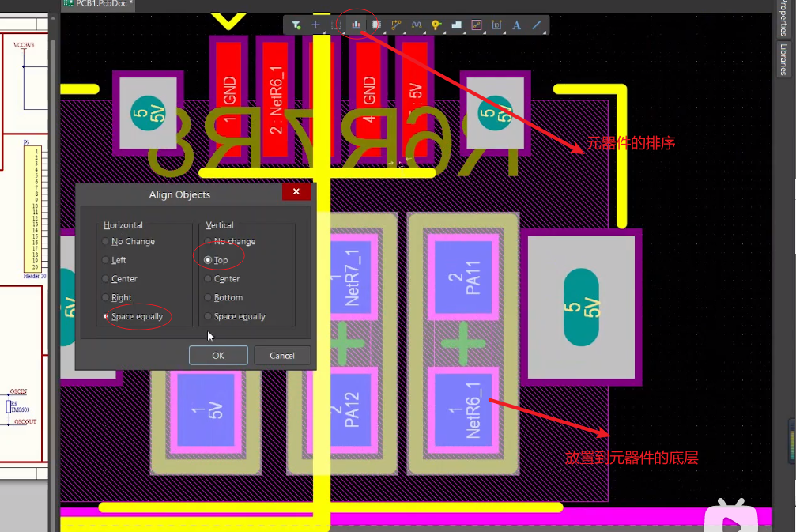Select the length tuning tool
Screen dimensions: 796x532
tap(417, 25)
